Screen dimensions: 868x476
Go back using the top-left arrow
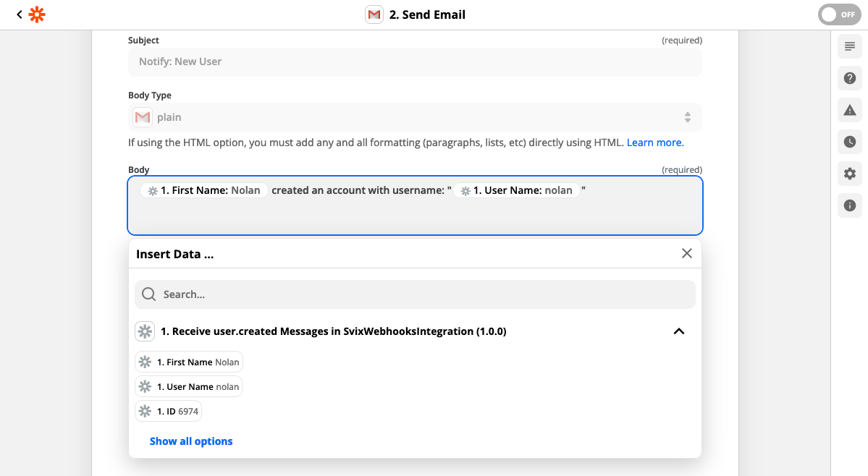[19, 14]
